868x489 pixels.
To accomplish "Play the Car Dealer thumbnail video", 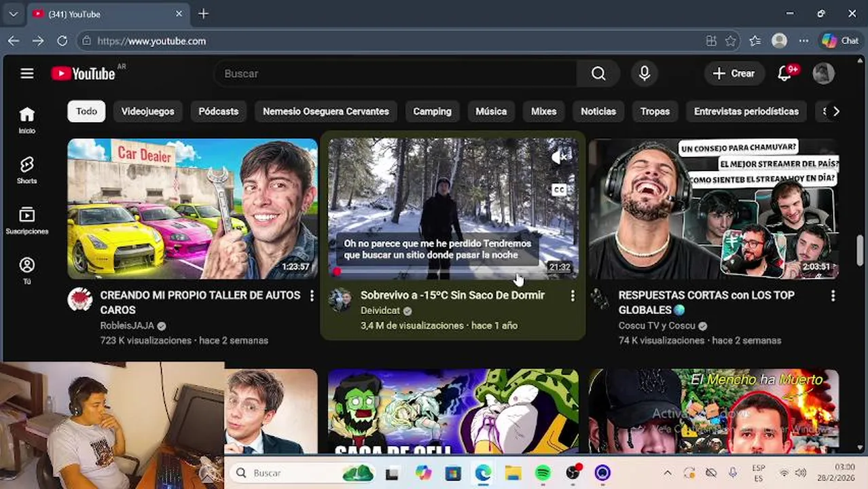I will click(x=193, y=209).
